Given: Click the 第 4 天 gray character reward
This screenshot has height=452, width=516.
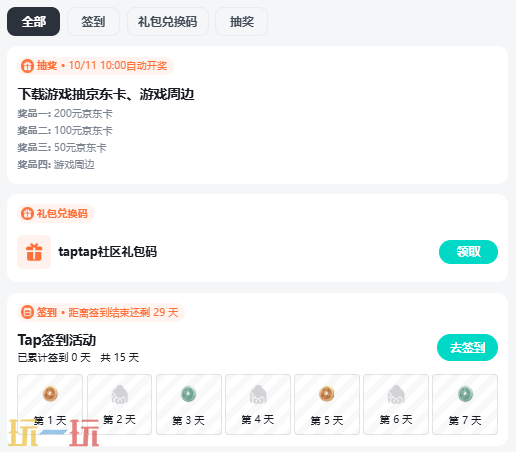Looking at the screenshot, I should click(x=258, y=394).
